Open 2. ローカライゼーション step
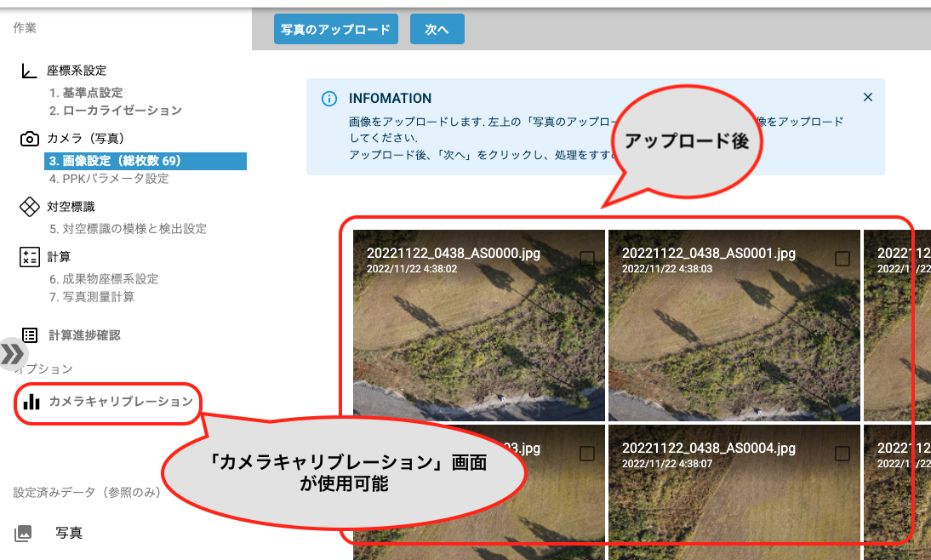The height and width of the screenshot is (560, 931). tap(116, 111)
